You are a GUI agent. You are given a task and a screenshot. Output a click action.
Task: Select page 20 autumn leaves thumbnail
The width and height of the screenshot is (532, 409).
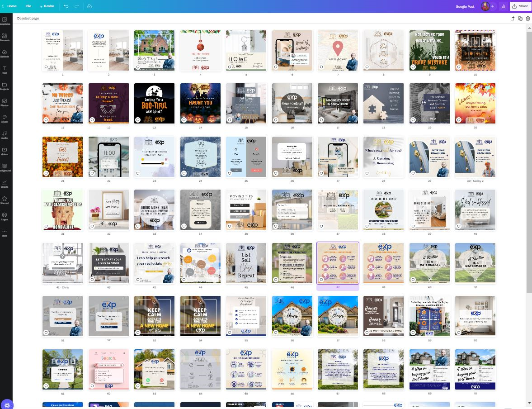(475, 103)
